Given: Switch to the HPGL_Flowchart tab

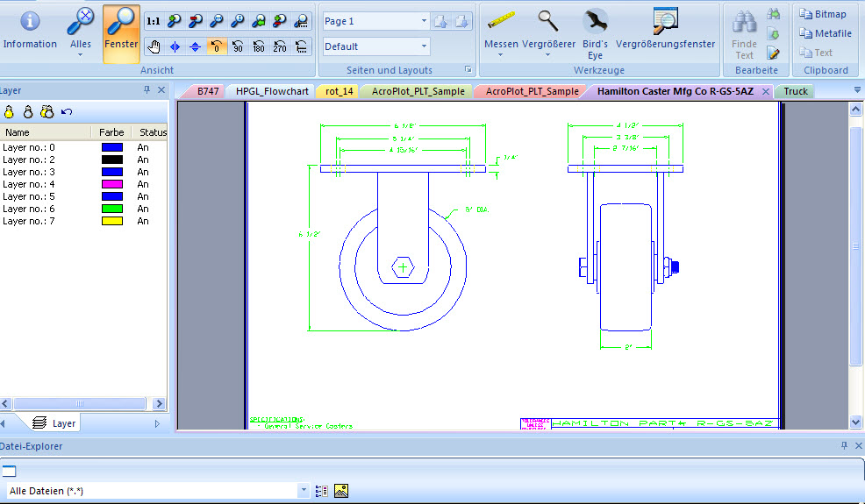Looking at the screenshot, I should coord(272,91).
